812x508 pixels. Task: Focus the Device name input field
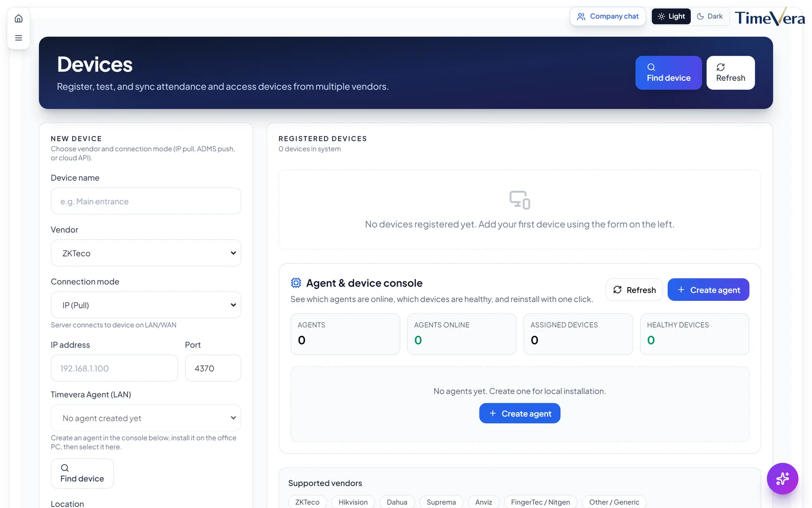click(x=146, y=201)
